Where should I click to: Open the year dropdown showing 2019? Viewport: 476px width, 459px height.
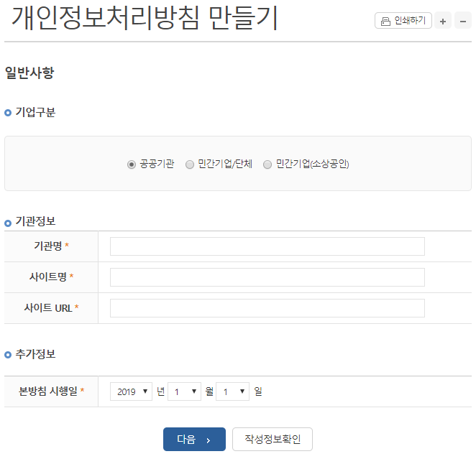pos(131,391)
